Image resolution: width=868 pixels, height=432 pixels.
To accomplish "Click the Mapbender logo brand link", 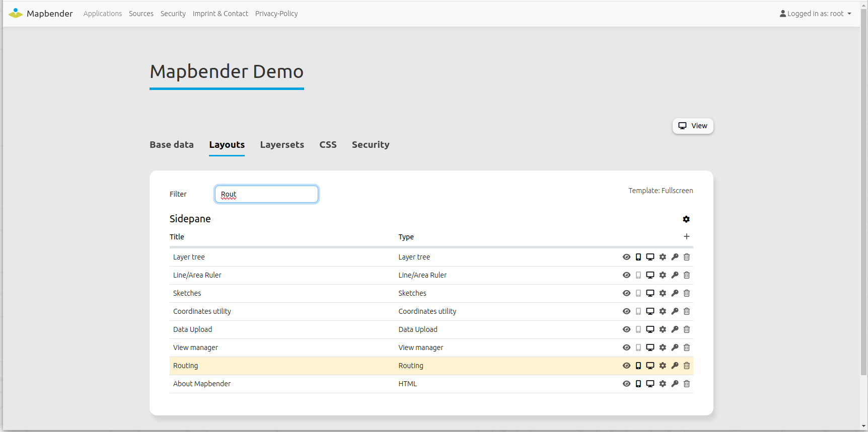I will [x=41, y=14].
